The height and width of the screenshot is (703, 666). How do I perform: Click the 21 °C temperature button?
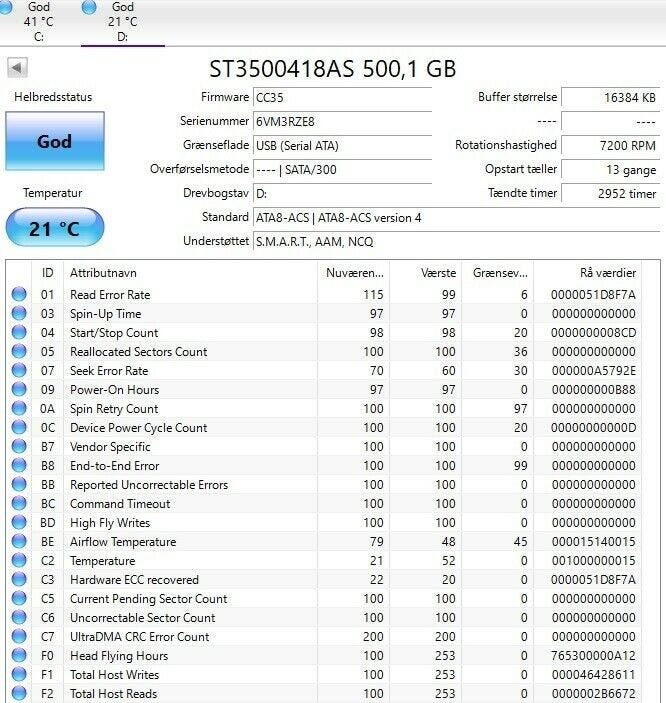pyautogui.click(x=55, y=228)
